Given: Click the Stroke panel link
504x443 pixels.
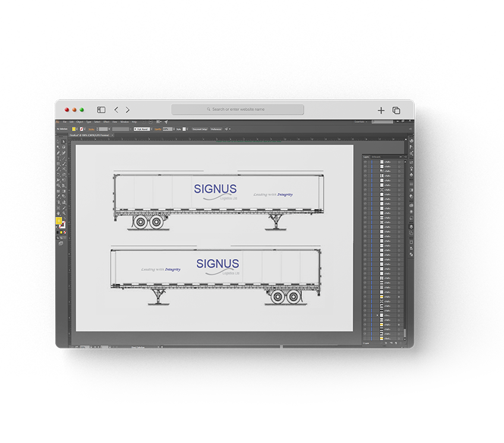Looking at the screenshot, I should [x=92, y=129].
